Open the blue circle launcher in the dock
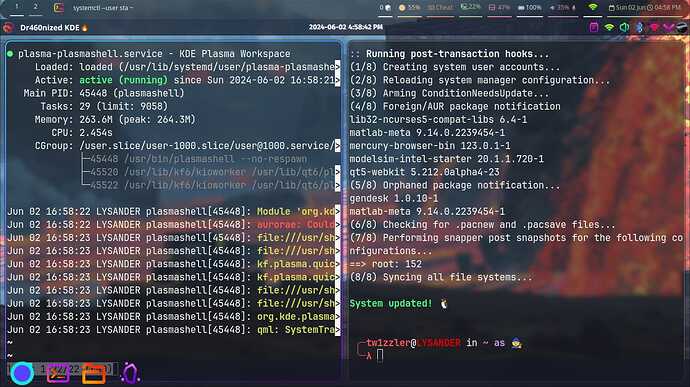This screenshot has width=690, height=387. pyautogui.click(x=22, y=373)
